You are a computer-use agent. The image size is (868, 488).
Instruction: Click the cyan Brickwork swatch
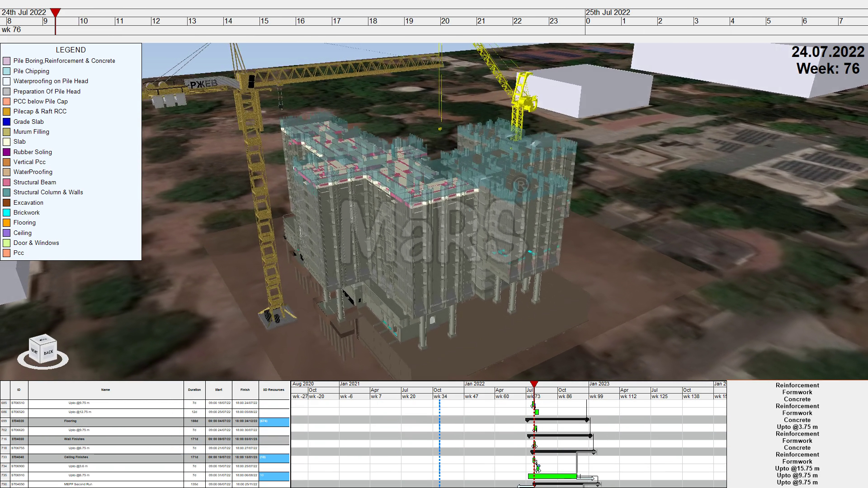[6, 212]
